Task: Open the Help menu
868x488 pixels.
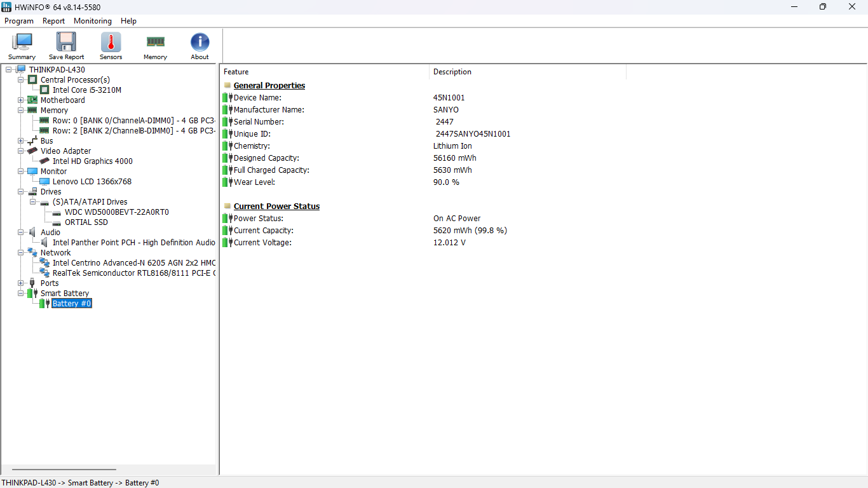Action: 128,20
